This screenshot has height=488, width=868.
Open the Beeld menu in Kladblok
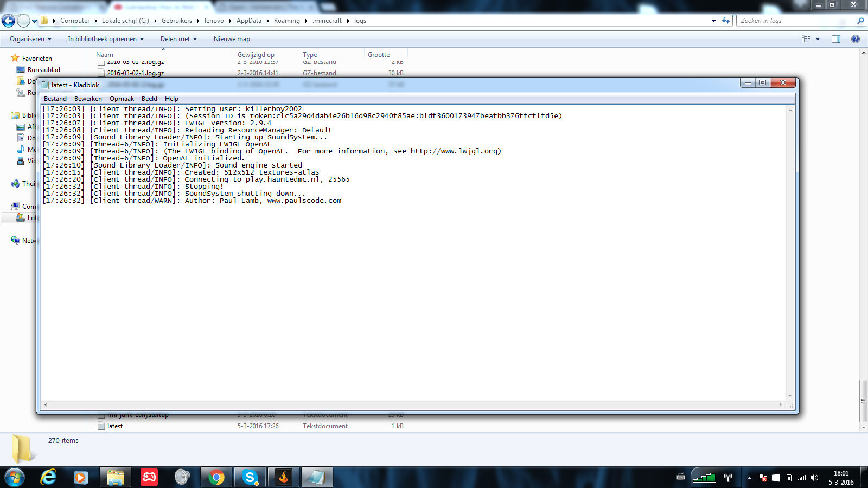tap(149, 99)
